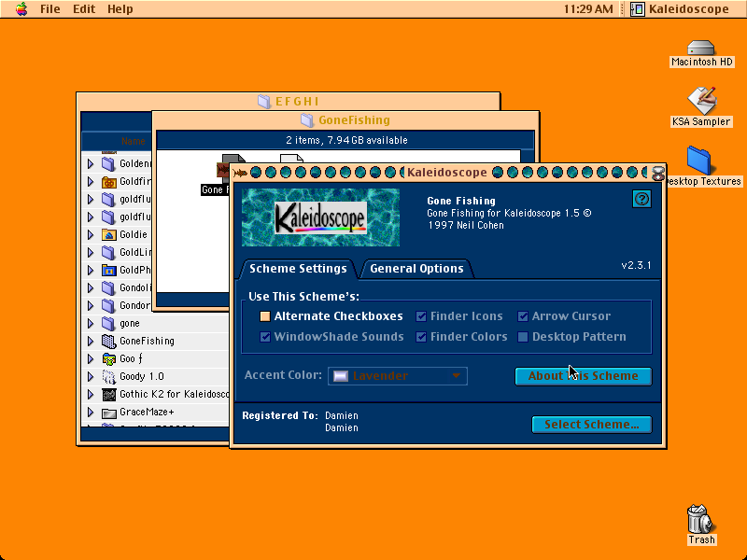The width and height of the screenshot is (747, 560).
Task: Select the GoldLin folder icon
Action: (x=108, y=252)
